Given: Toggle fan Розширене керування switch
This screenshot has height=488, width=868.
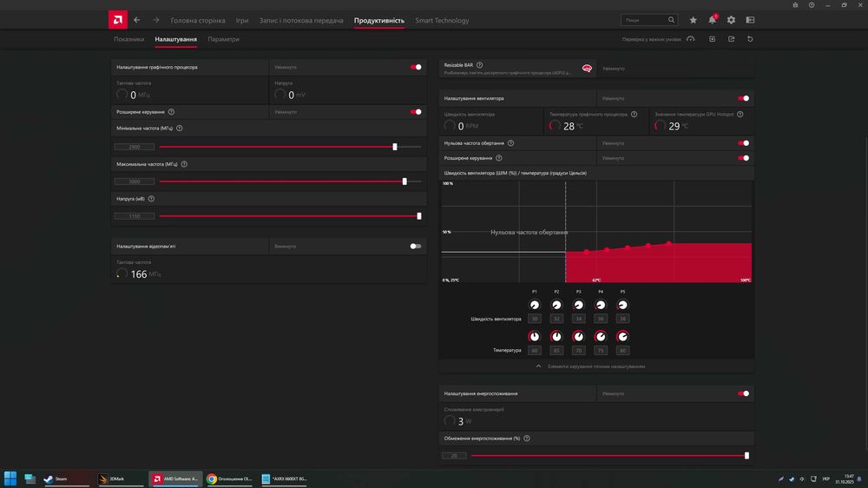Looking at the screenshot, I should pyautogui.click(x=744, y=158).
